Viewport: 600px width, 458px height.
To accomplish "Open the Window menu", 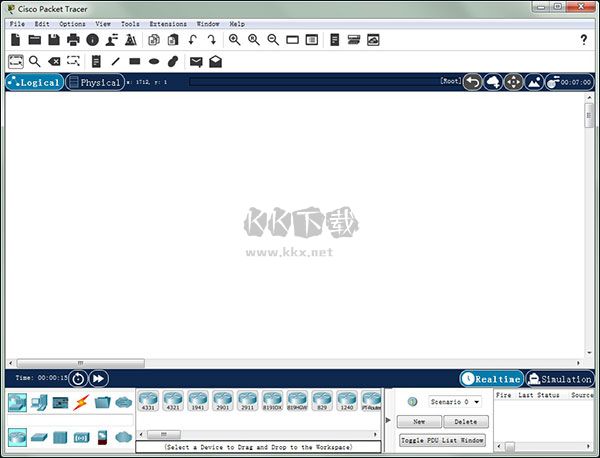I will point(208,24).
